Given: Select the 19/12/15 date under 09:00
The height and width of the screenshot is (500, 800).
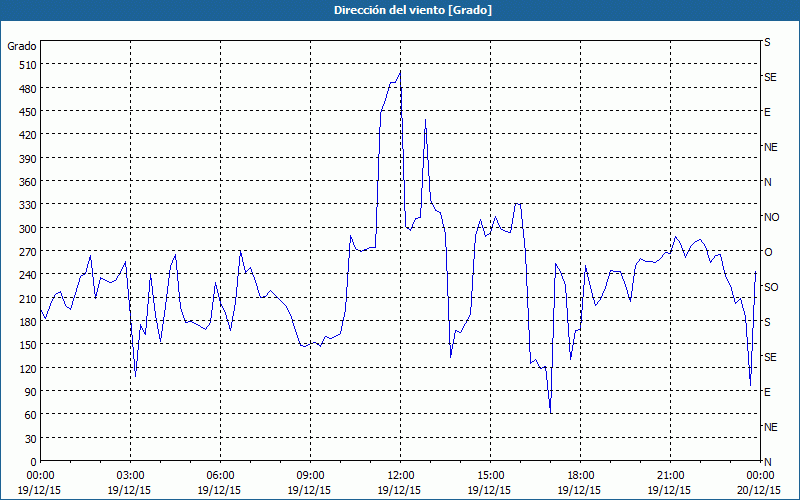Looking at the screenshot, I should click(309, 490).
